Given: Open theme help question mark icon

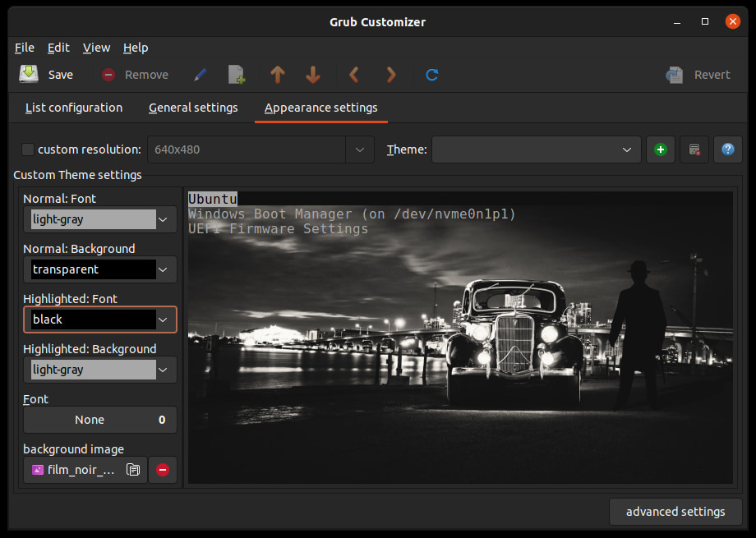Looking at the screenshot, I should [x=728, y=149].
